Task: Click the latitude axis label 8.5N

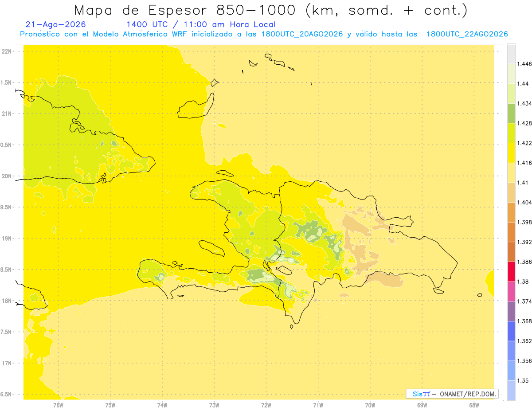Action: (7, 270)
